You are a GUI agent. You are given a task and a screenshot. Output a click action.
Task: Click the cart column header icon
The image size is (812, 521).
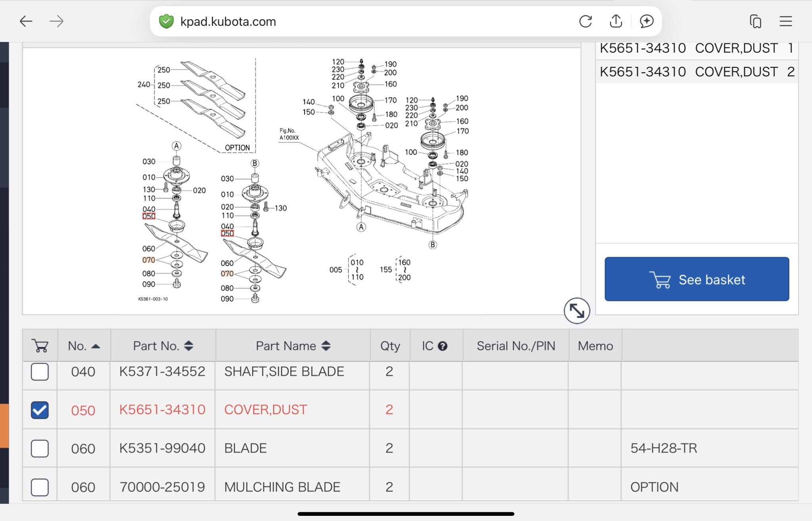pyautogui.click(x=40, y=346)
